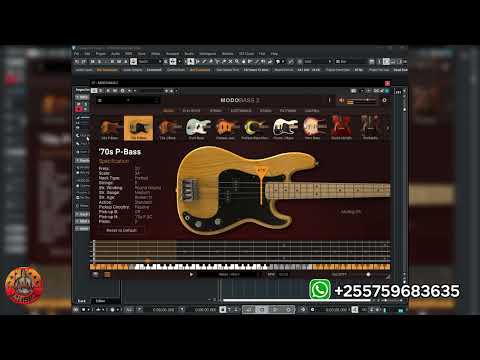480x360 pixels.
Task: Open the Help menu
Action: 274,54
